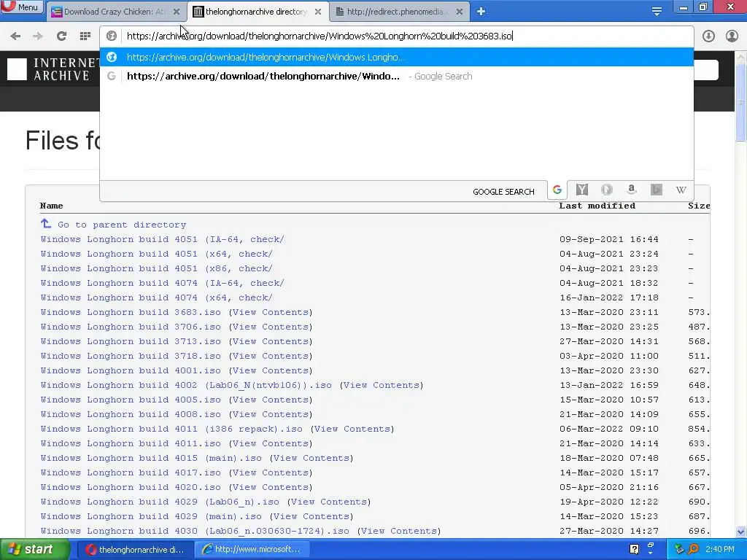Image resolution: width=747 pixels, height=560 pixels.
Task: Download build 4030 (Lab06_n.030630-1724).iso
Action: [x=195, y=531]
